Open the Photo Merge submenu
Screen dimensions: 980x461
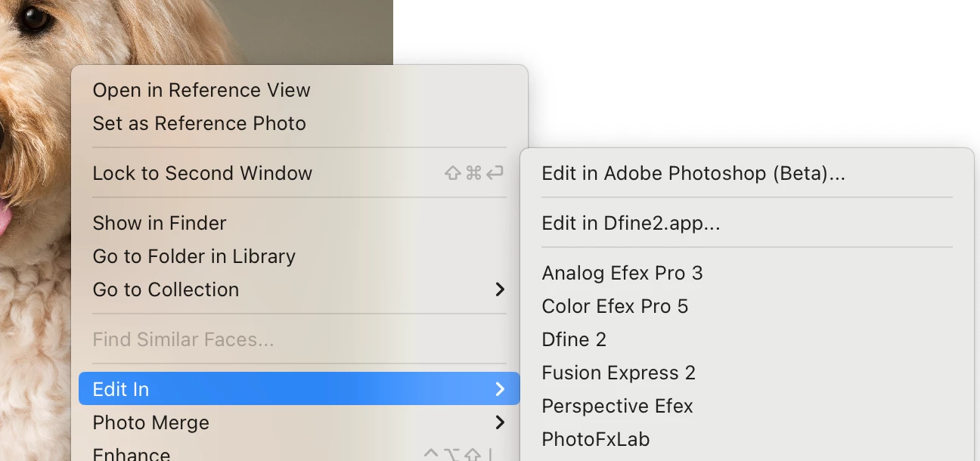pos(299,422)
